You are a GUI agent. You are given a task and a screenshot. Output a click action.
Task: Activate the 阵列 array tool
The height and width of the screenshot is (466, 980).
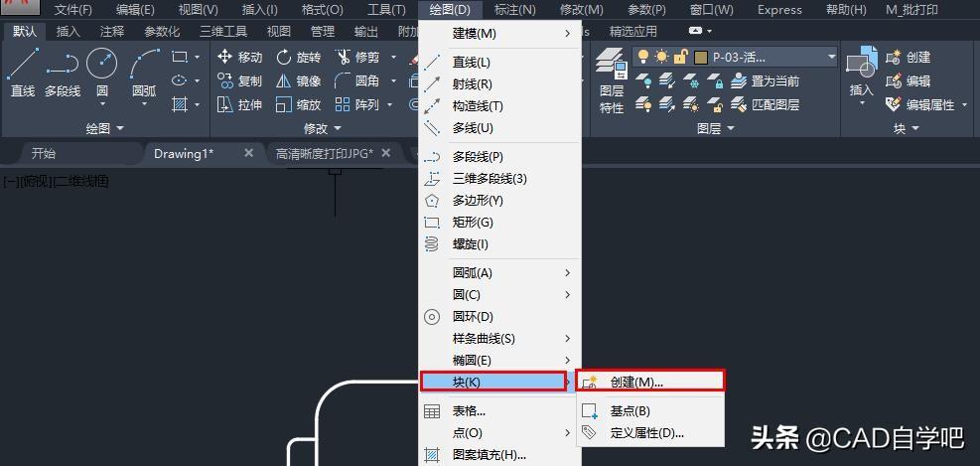pos(357,104)
